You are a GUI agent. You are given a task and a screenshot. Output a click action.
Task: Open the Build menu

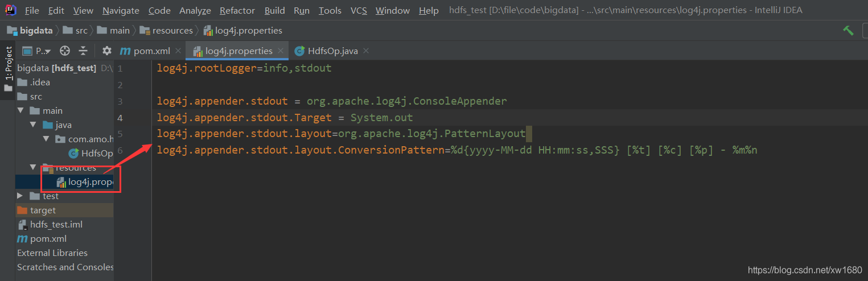pyautogui.click(x=275, y=10)
